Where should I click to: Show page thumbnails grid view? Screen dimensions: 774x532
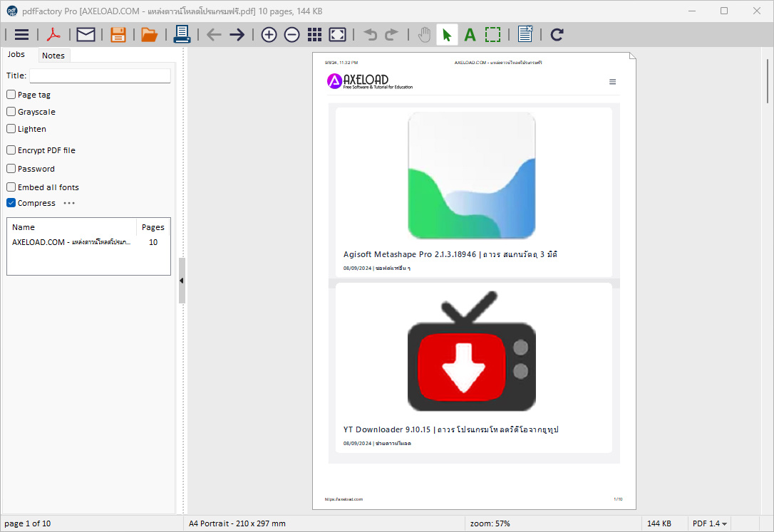(314, 34)
